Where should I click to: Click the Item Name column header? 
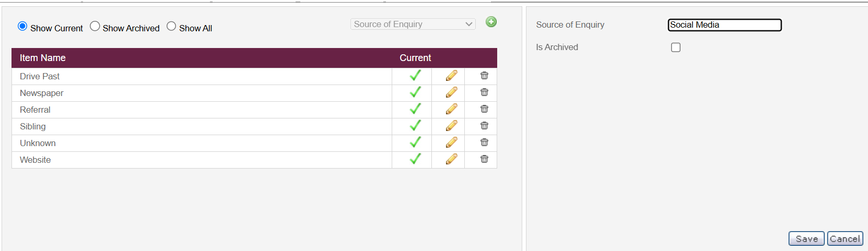[x=43, y=58]
